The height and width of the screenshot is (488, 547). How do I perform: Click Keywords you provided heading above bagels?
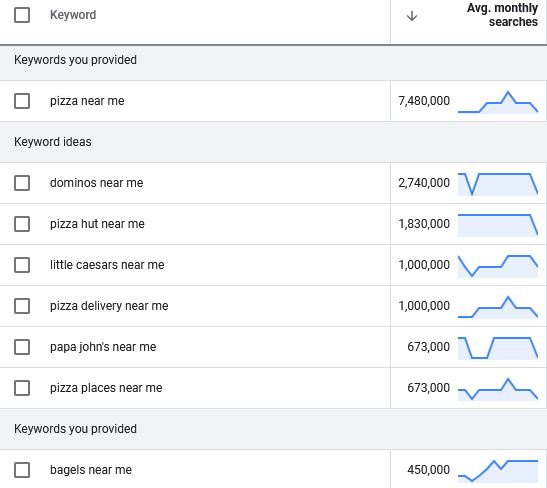tap(75, 429)
